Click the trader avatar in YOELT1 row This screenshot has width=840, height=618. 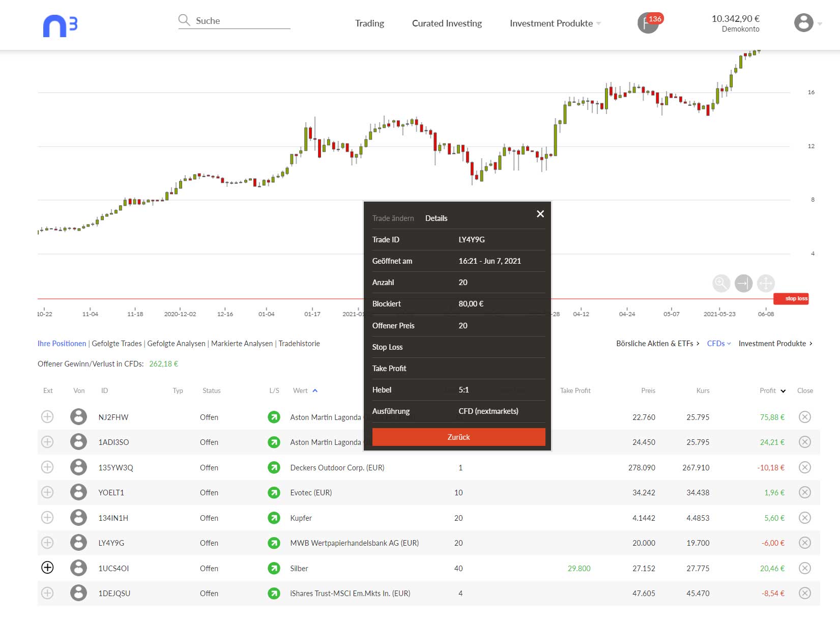pyautogui.click(x=78, y=492)
